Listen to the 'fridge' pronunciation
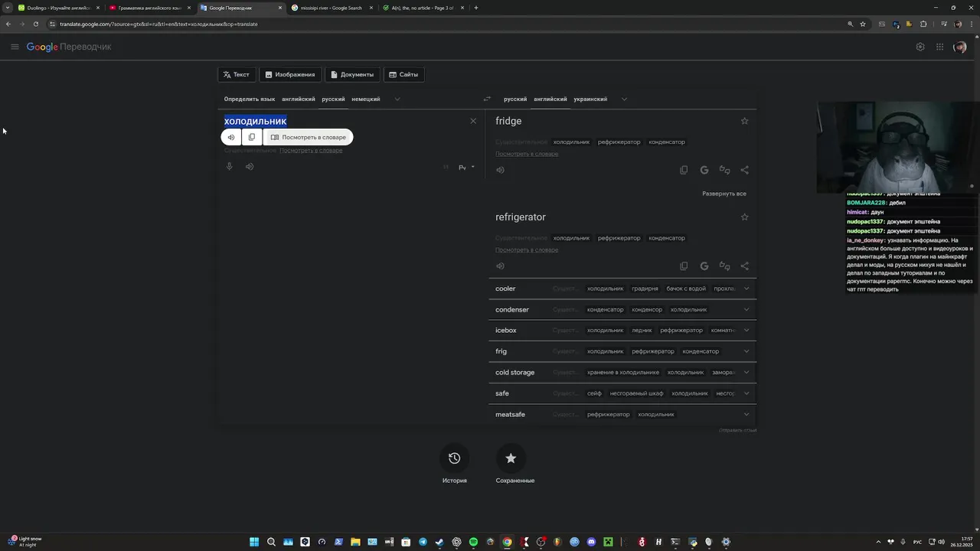 pos(500,170)
